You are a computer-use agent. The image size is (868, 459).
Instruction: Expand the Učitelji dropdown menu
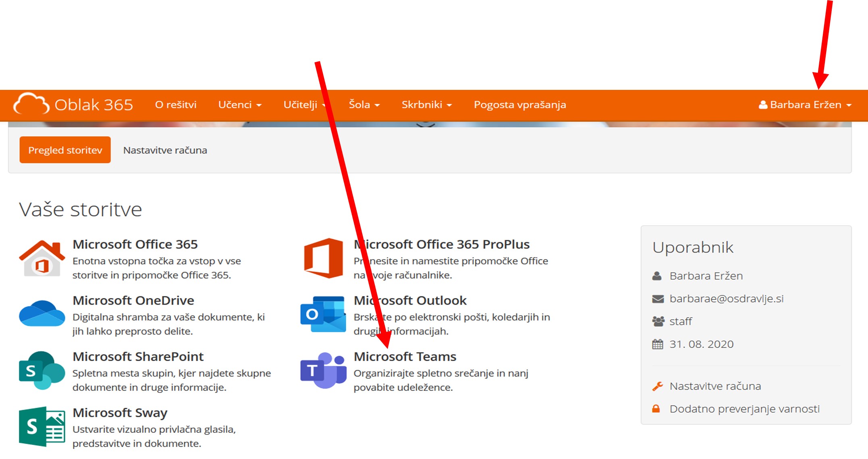click(305, 105)
